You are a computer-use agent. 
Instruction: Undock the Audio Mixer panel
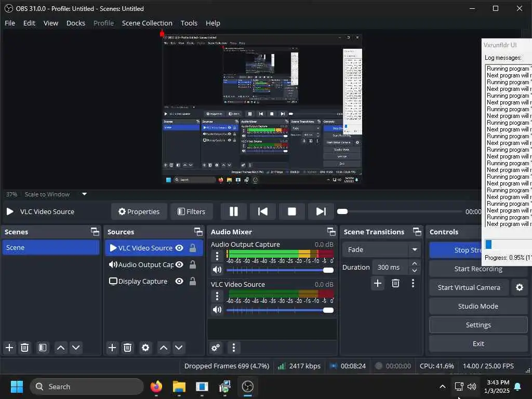(x=331, y=232)
